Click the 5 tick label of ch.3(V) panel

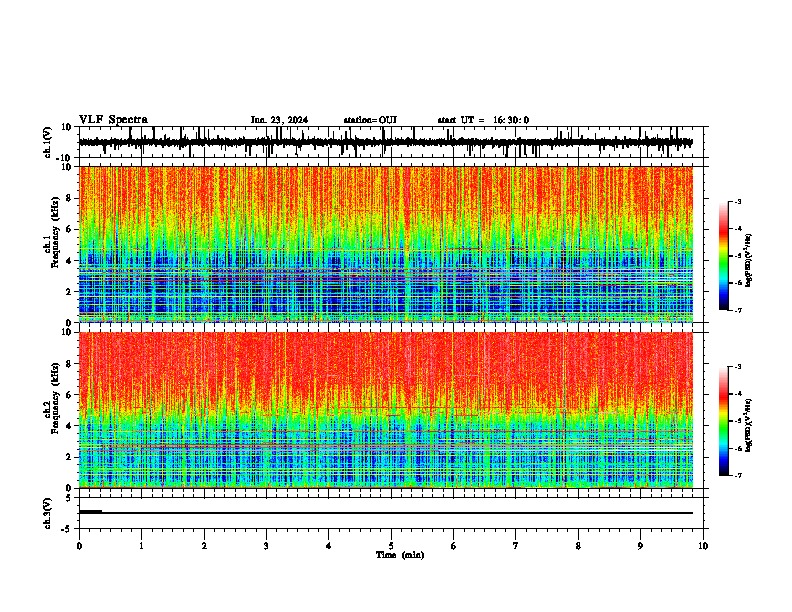point(69,497)
